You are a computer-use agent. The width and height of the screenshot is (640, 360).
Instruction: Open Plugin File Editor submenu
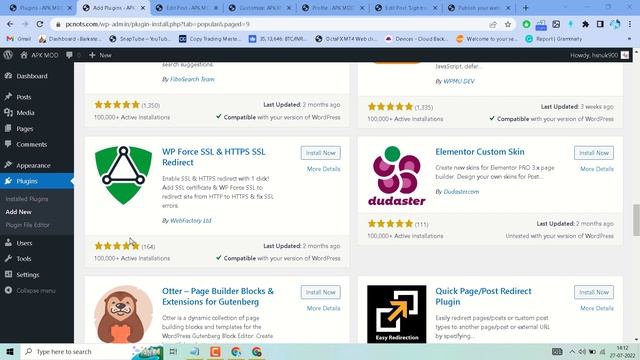pyautogui.click(x=27, y=225)
